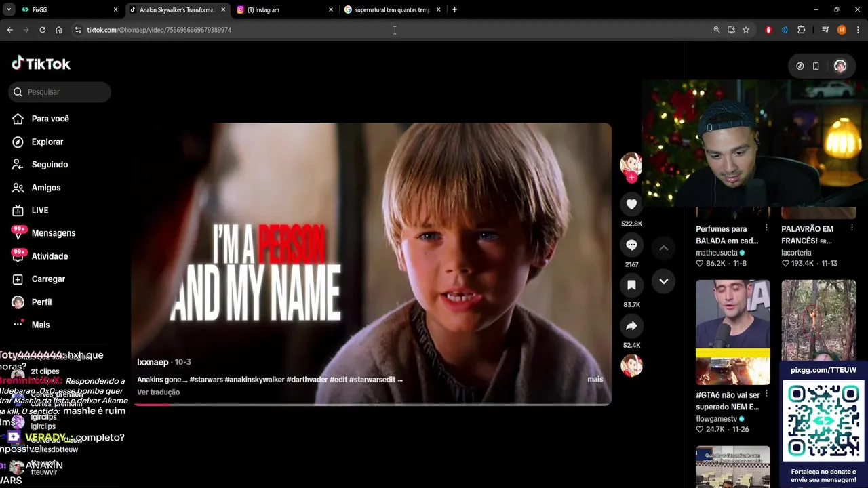Follow lxxnaep with the red plus badge

[631, 178]
